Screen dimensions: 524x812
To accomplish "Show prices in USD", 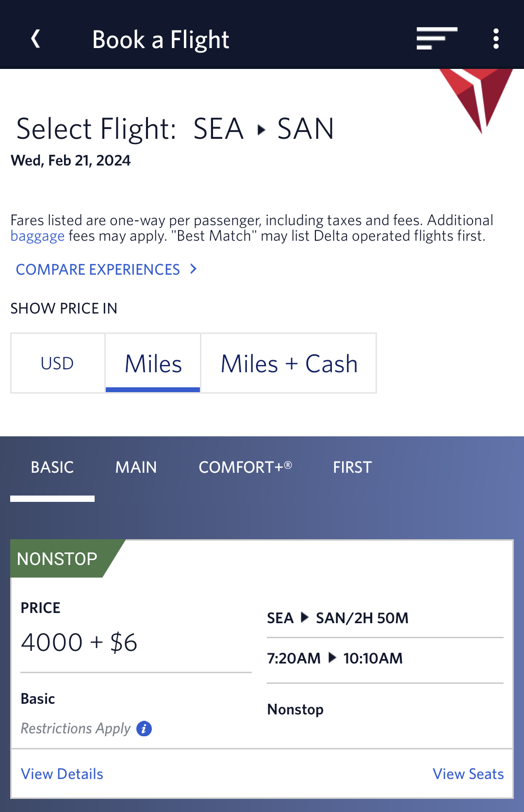I will point(57,363).
